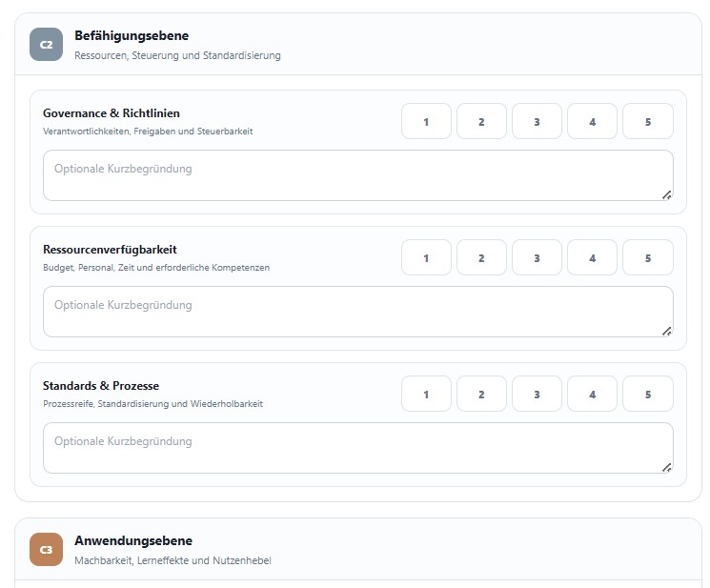This screenshot has width=710, height=588.
Task: Rate Standards & Prozesse as 5
Action: tap(647, 394)
